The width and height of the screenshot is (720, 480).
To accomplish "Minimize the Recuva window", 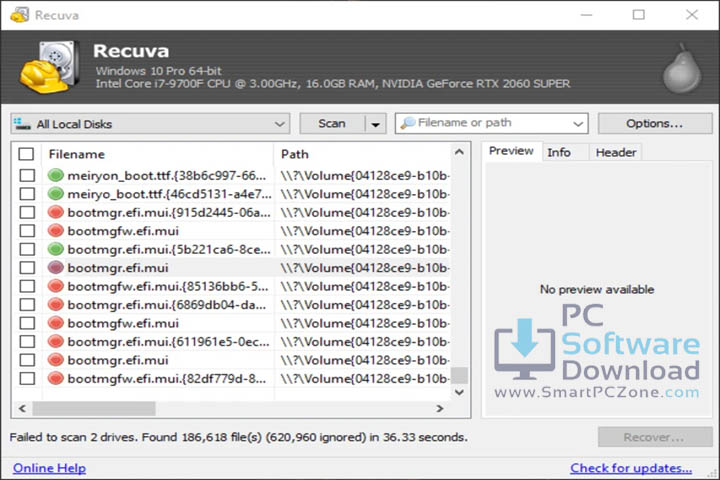I will tap(586, 15).
